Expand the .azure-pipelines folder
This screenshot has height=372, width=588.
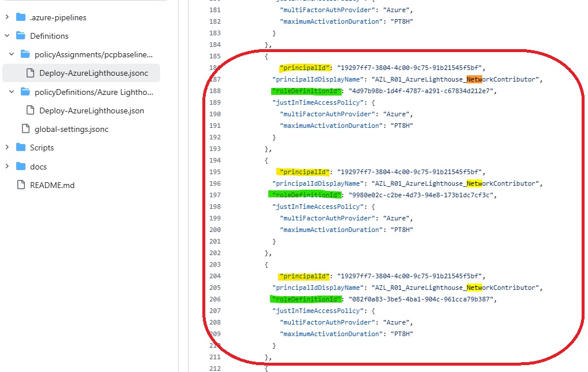(x=8, y=17)
